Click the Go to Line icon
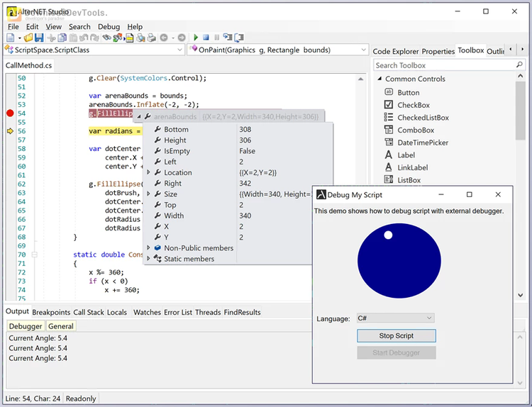The height and width of the screenshot is (407, 532). pyautogui.click(x=129, y=38)
